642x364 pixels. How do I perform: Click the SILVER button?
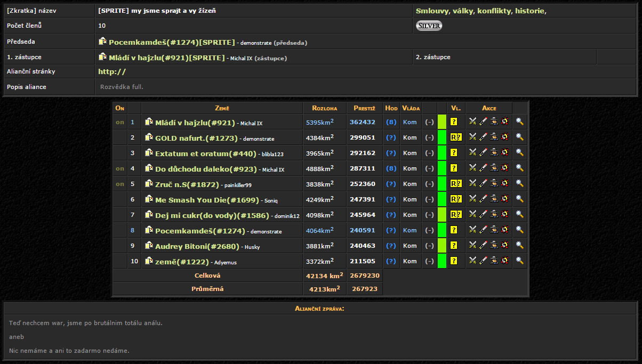coord(429,26)
